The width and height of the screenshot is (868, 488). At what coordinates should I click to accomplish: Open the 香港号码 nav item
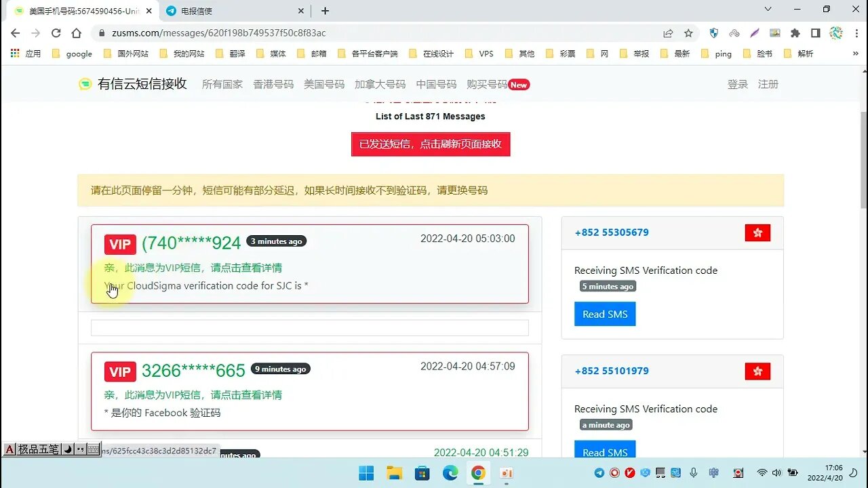click(273, 84)
